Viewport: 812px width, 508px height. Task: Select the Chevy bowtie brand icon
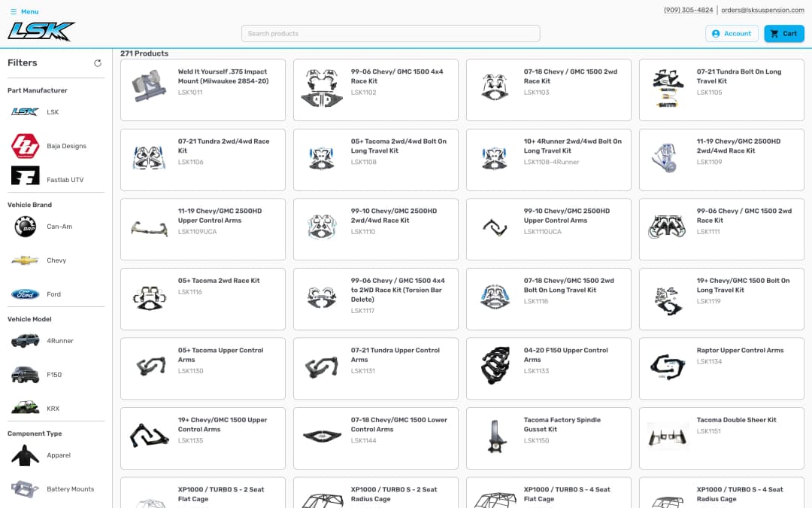(x=25, y=260)
